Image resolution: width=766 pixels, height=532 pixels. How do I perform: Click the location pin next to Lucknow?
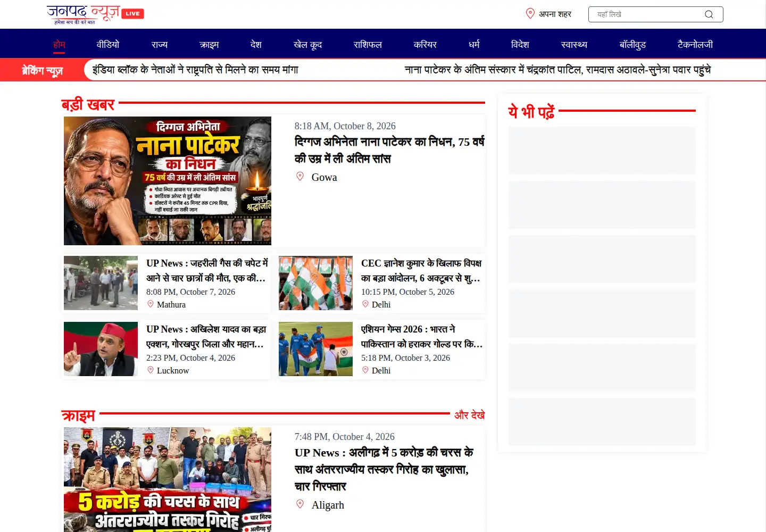(x=151, y=370)
